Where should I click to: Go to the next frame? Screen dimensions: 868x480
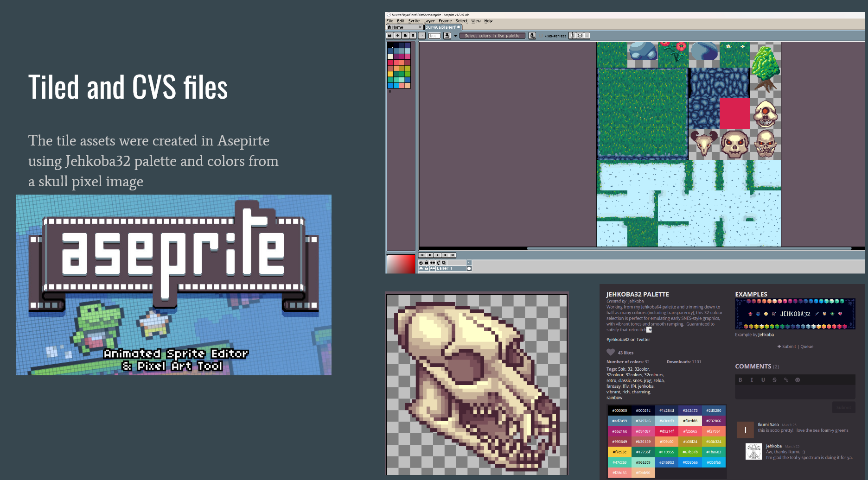[445, 255]
